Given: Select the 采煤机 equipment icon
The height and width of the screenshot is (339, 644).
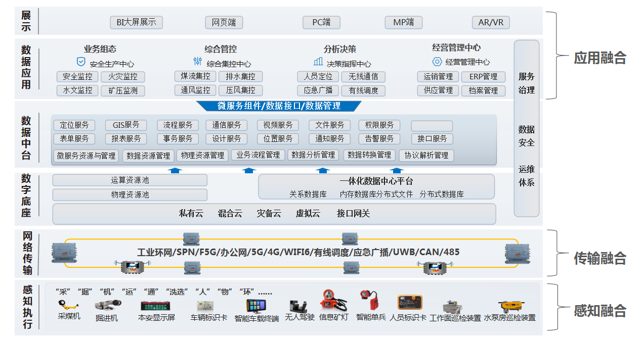Looking at the screenshot, I should pos(68,305).
